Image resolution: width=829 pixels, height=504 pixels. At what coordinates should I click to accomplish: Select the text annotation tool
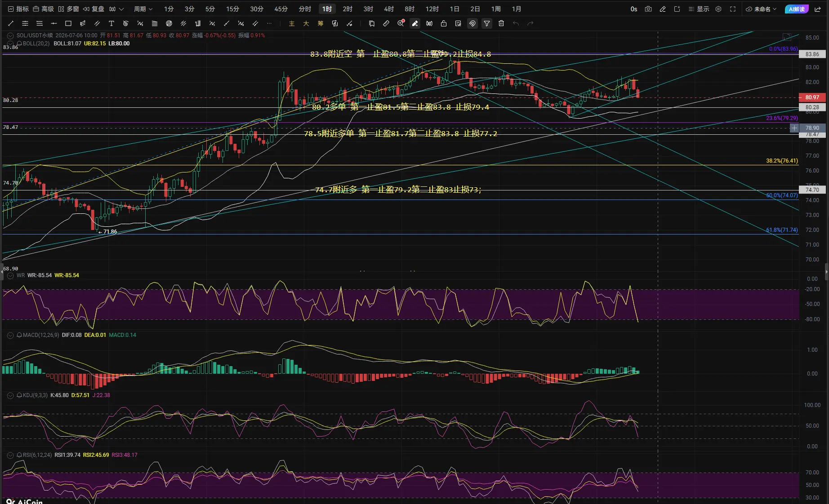coord(111,23)
